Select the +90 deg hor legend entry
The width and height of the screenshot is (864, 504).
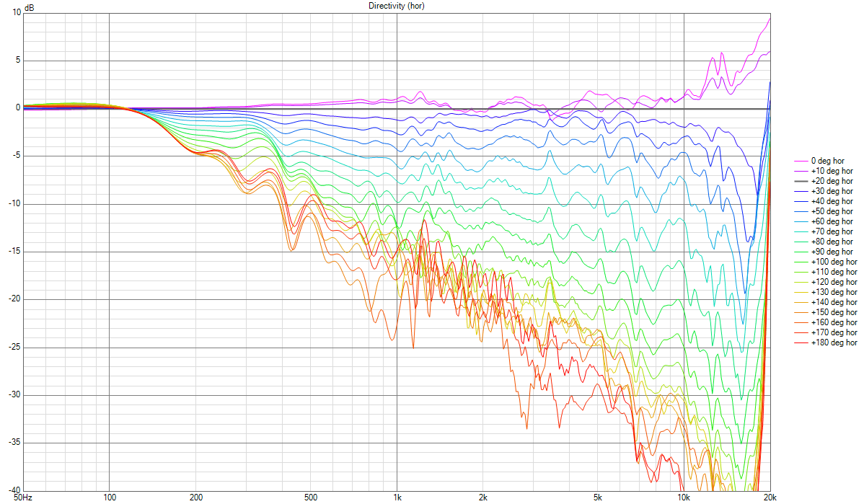click(x=823, y=252)
